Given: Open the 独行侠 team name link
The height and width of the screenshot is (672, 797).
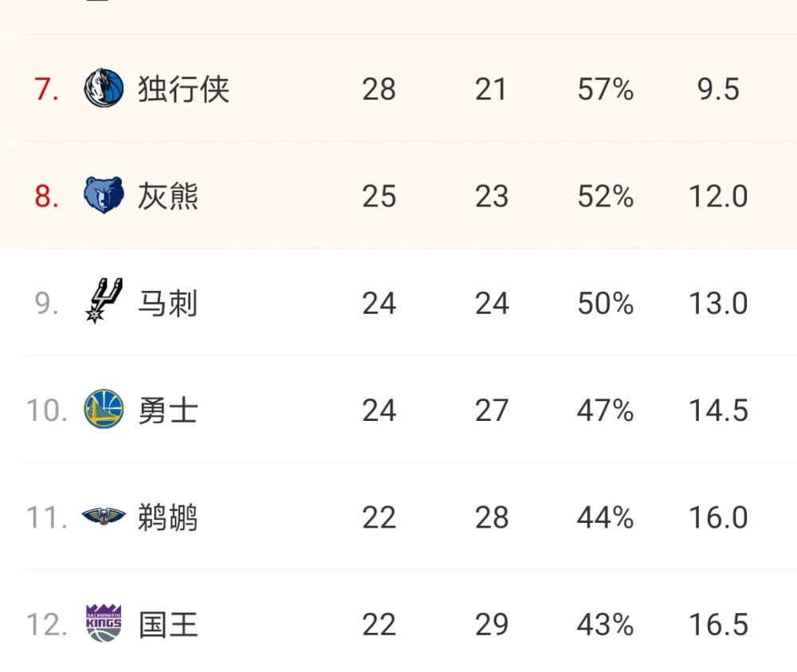Looking at the screenshot, I should [183, 89].
